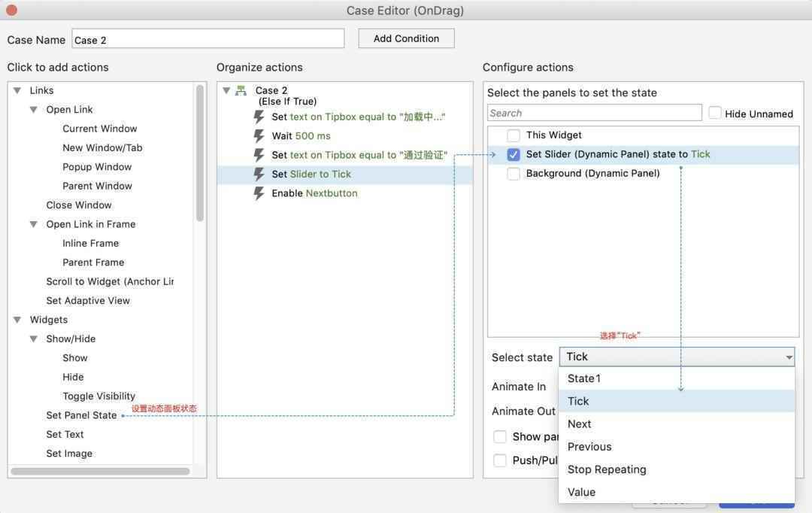812x513 pixels.
Task: Choose Previous from the state list
Action: pos(677,447)
